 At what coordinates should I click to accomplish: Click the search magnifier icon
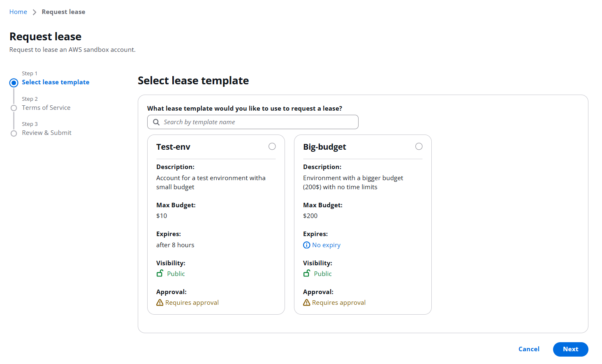[156, 122]
